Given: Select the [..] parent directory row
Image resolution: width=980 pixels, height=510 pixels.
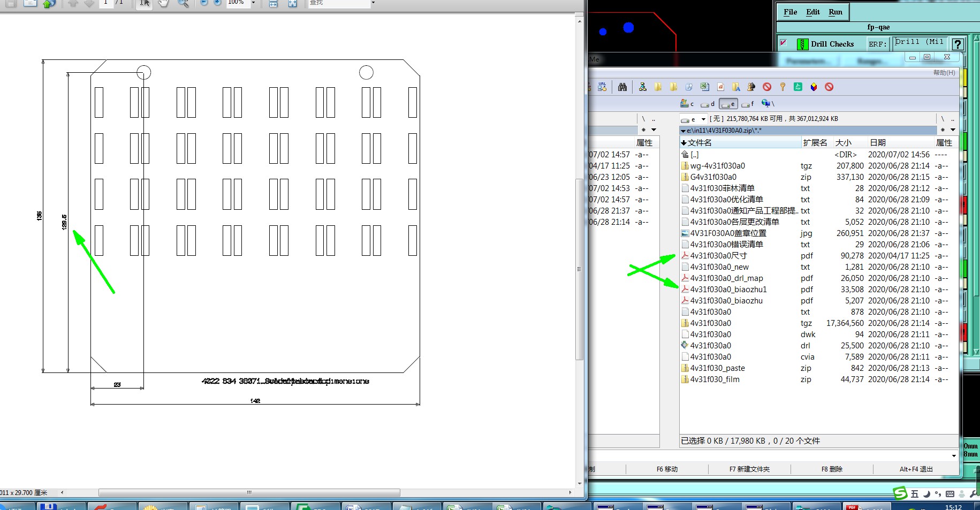Looking at the screenshot, I should (x=819, y=155).
